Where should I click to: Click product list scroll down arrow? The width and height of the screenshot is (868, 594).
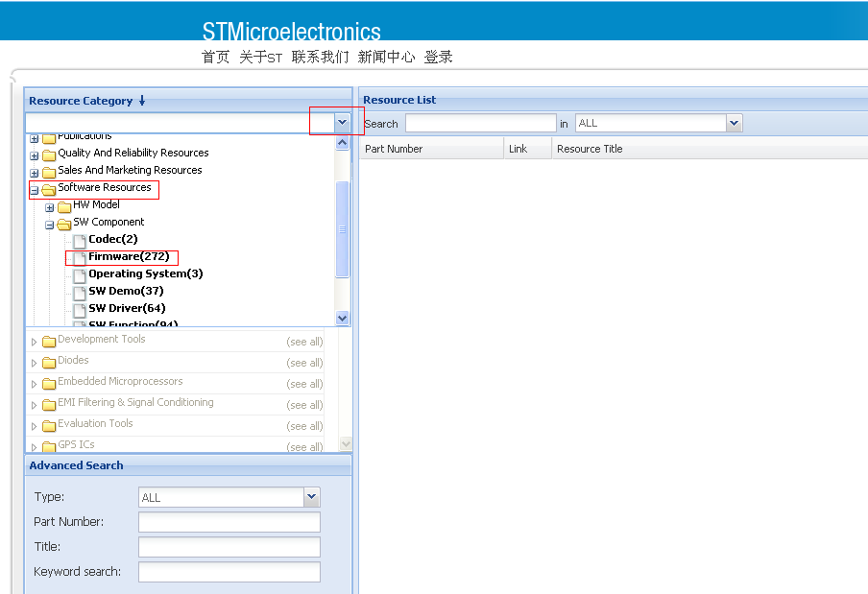click(346, 444)
